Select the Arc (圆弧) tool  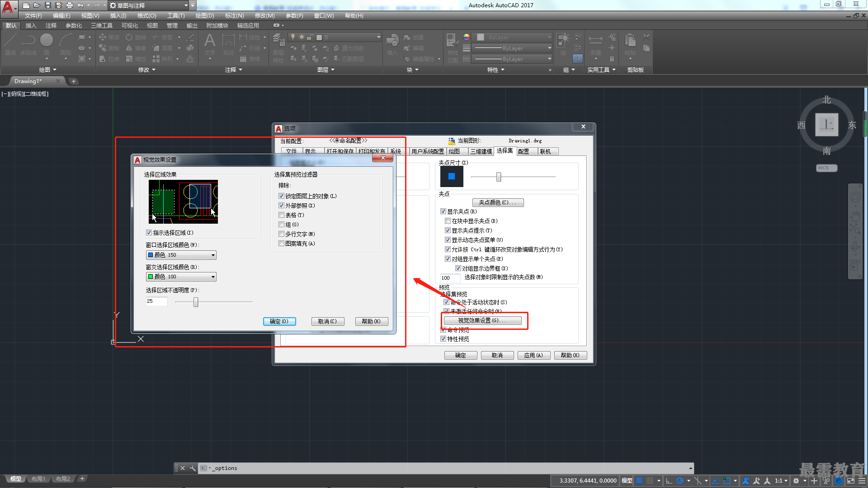point(66,44)
